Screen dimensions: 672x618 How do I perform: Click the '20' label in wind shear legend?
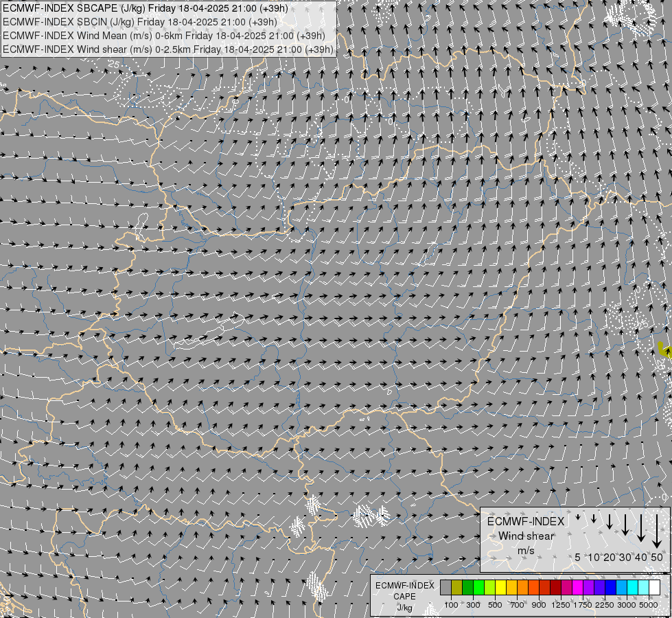click(610, 557)
